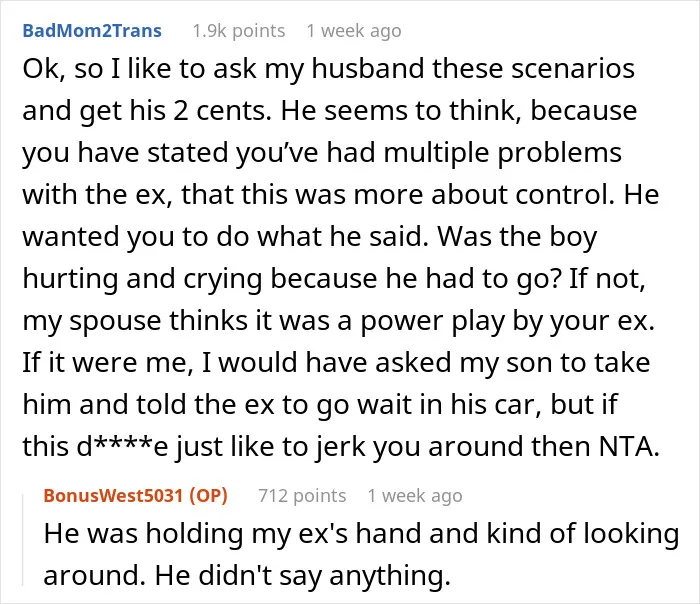Open BadMom2Trans user profile

[92, 31]
